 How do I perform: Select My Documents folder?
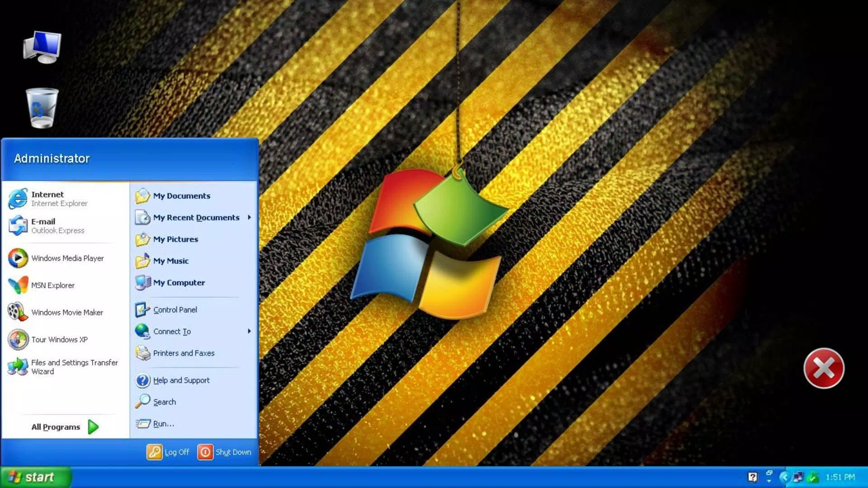pos(182,196)
